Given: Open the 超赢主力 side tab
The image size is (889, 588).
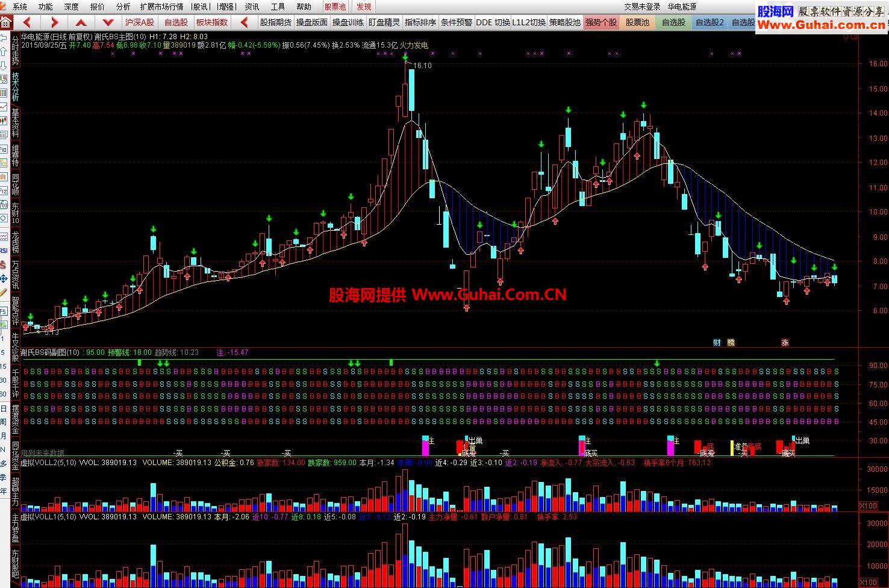Looking at the screenshot, I should (x=16, y=491).
